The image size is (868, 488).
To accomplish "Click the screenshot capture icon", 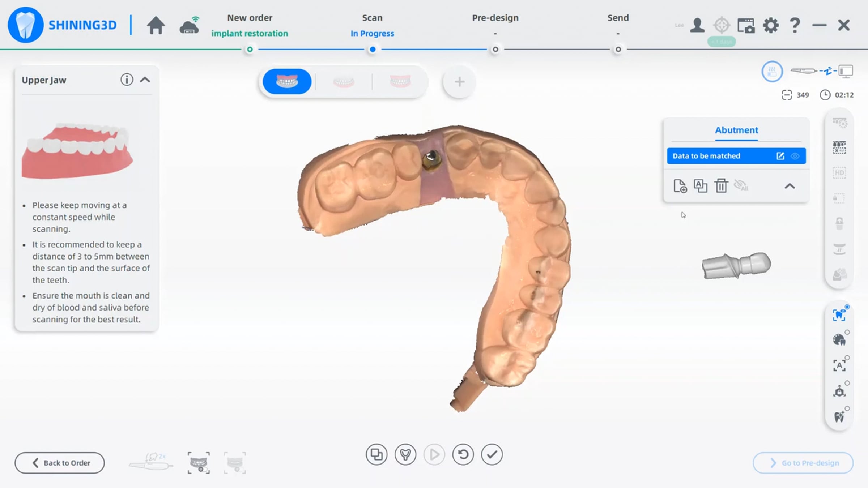I will pyautogui.click(x=746, y=25).
